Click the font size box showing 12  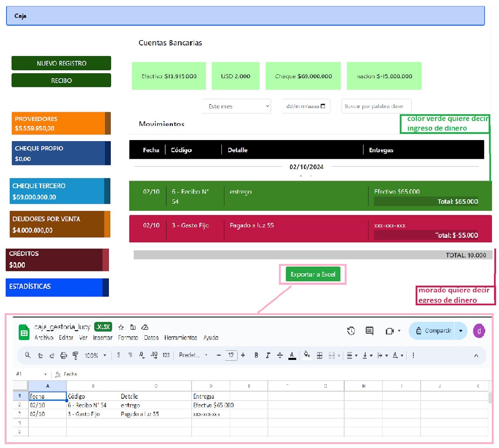(x=231, y=355)
